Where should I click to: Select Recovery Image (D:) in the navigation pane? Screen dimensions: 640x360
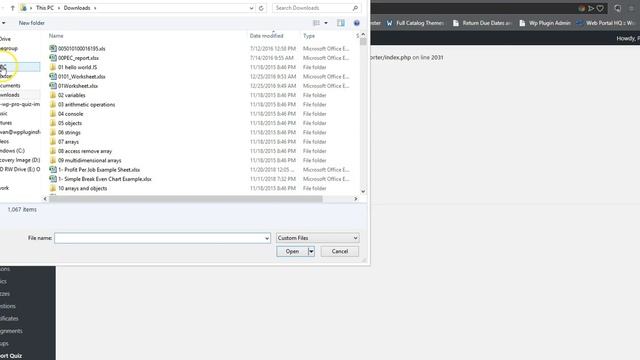pyautogui.click(x=20, y=160)
